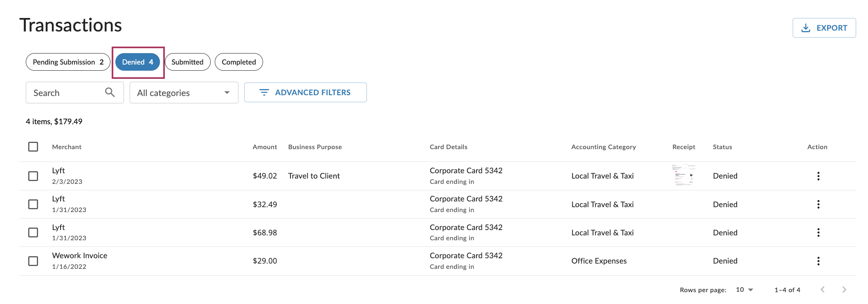Click the Business Purpose column header
Viewport: 868px width, 304px height.
(315, 147)
